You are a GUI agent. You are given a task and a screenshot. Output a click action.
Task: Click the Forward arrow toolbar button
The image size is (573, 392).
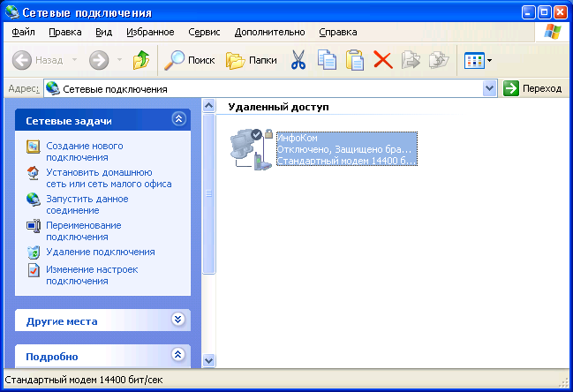click(99, 60)
